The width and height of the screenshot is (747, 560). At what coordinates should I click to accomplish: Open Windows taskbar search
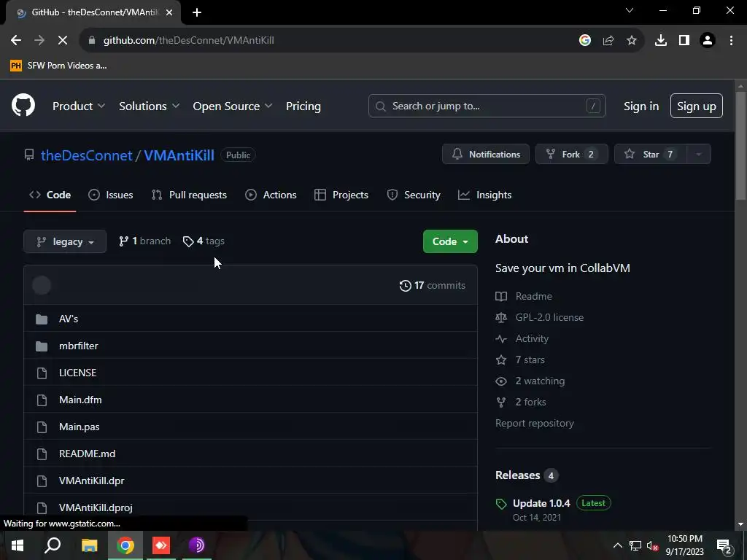[x=53, y=545]
